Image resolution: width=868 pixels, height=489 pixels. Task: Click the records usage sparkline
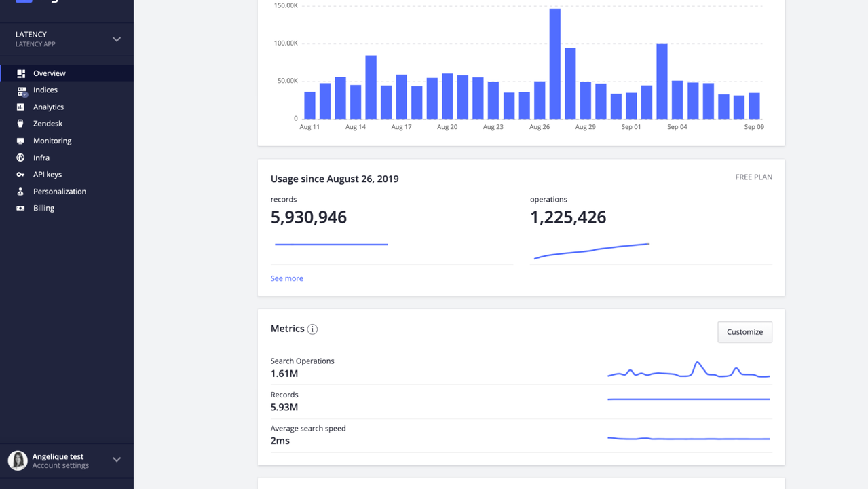pos(331,243)
